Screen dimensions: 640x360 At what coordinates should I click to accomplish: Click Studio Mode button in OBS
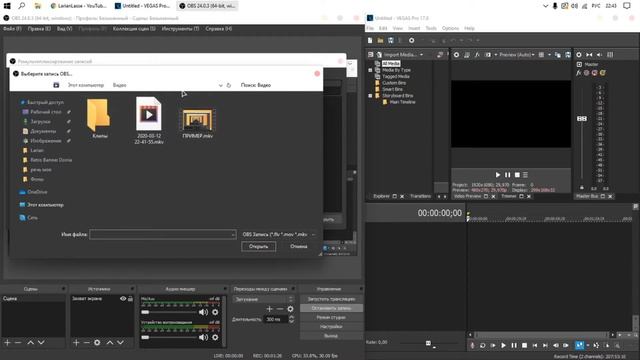click(x=331, y=317)
